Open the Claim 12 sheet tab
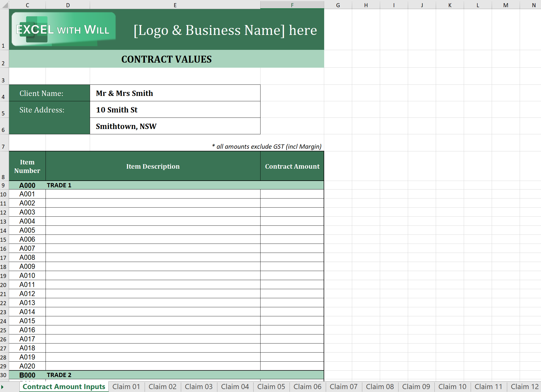Screen dimensions: 541x392 (x=524, y=387)
